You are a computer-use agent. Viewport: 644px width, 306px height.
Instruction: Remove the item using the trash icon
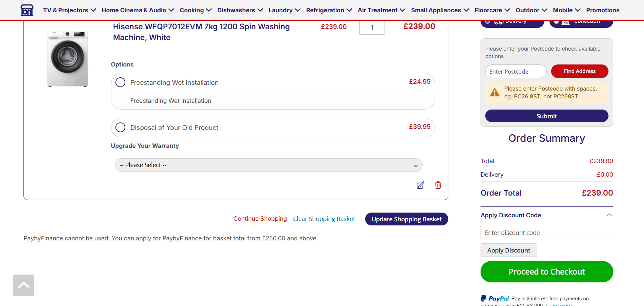pyautogui.click(x=438, y=185)
